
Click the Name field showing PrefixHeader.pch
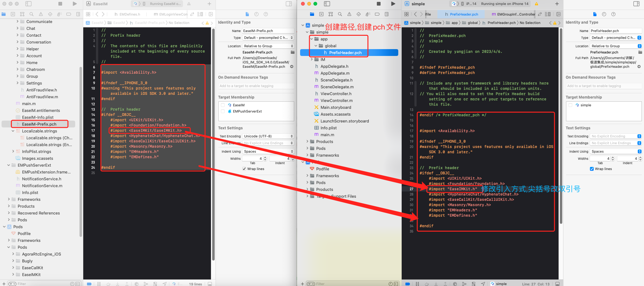616,31
